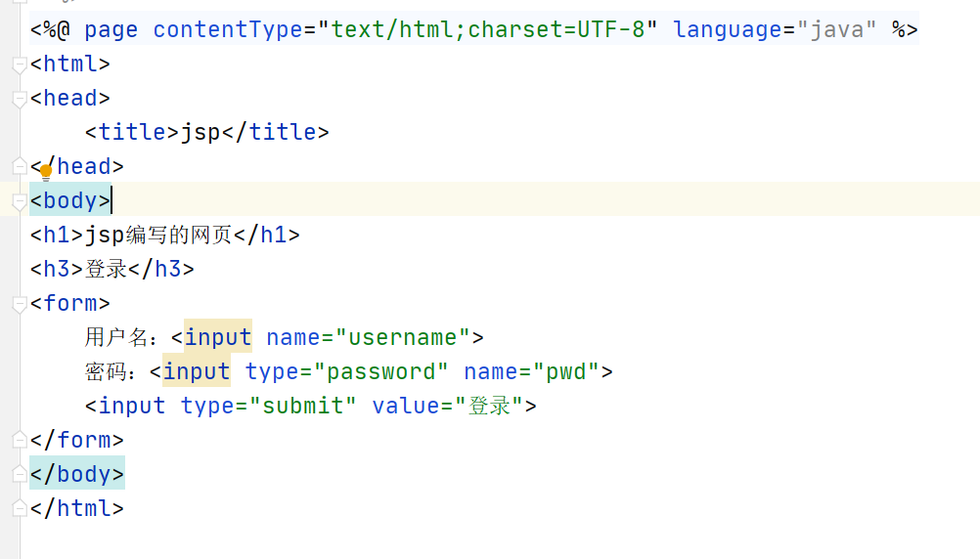Click the value="登录" attribute string
Viewport: 980px width, 559px height.
point(448,406)
